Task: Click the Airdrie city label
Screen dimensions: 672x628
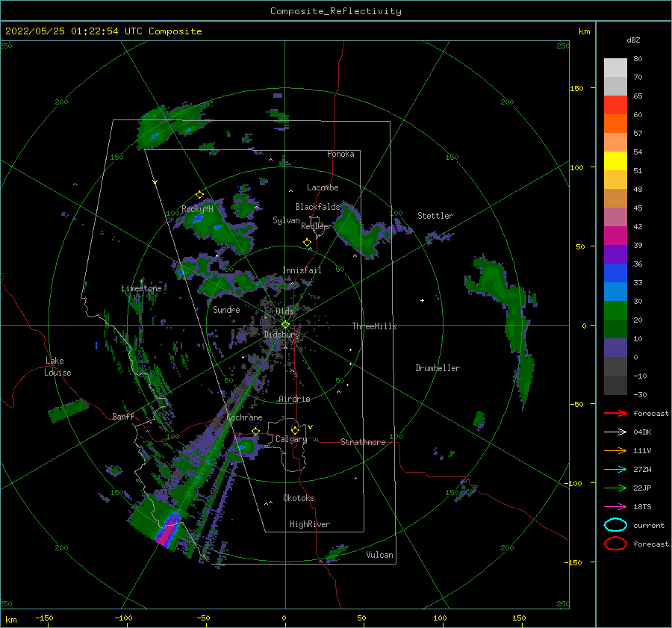Action: 294,399
